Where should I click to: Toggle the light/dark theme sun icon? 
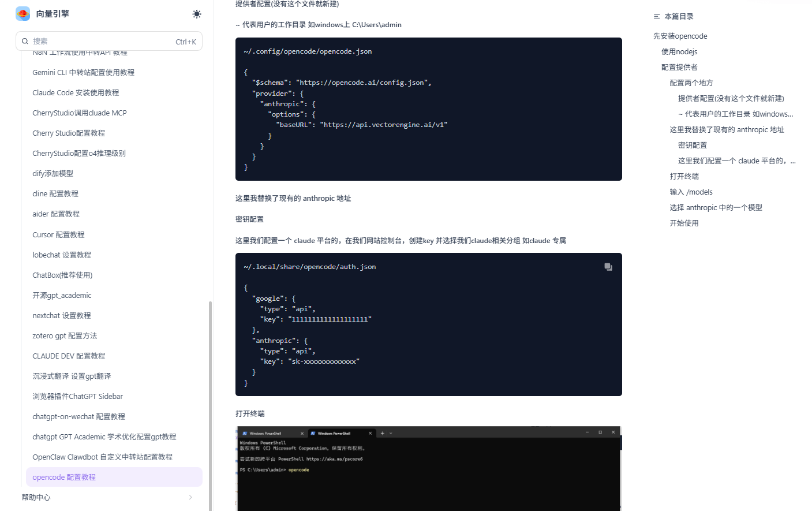point(197,14)
